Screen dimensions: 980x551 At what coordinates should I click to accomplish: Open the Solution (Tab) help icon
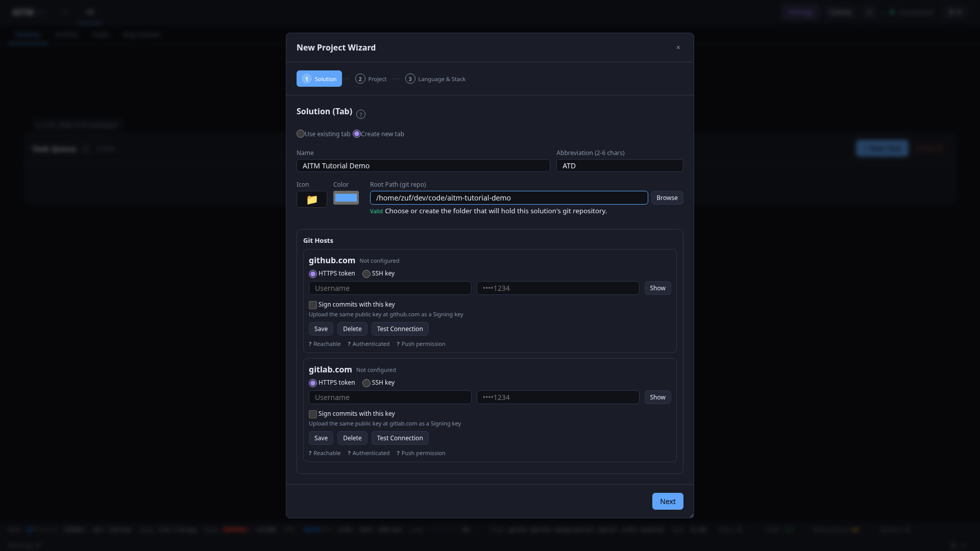(x=361, y=114)
